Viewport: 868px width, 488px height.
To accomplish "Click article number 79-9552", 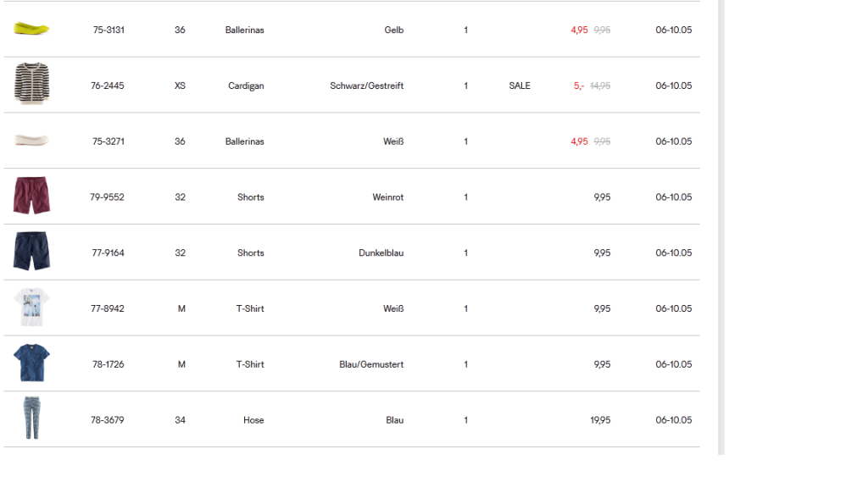I will [107, 197].
